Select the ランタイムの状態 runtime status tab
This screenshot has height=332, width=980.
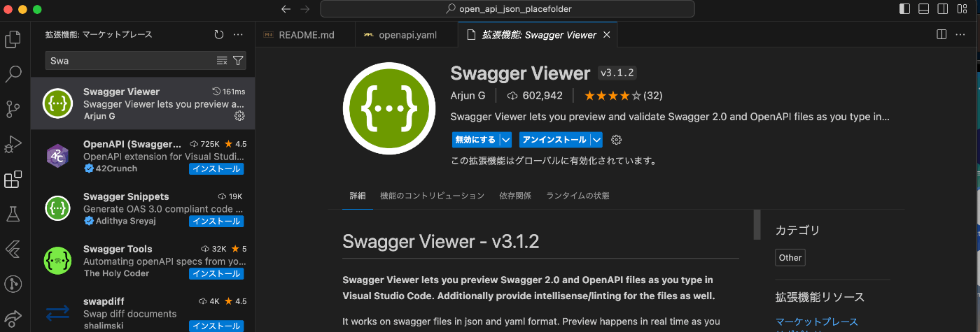pyautogui.click(x=577, y=196)
